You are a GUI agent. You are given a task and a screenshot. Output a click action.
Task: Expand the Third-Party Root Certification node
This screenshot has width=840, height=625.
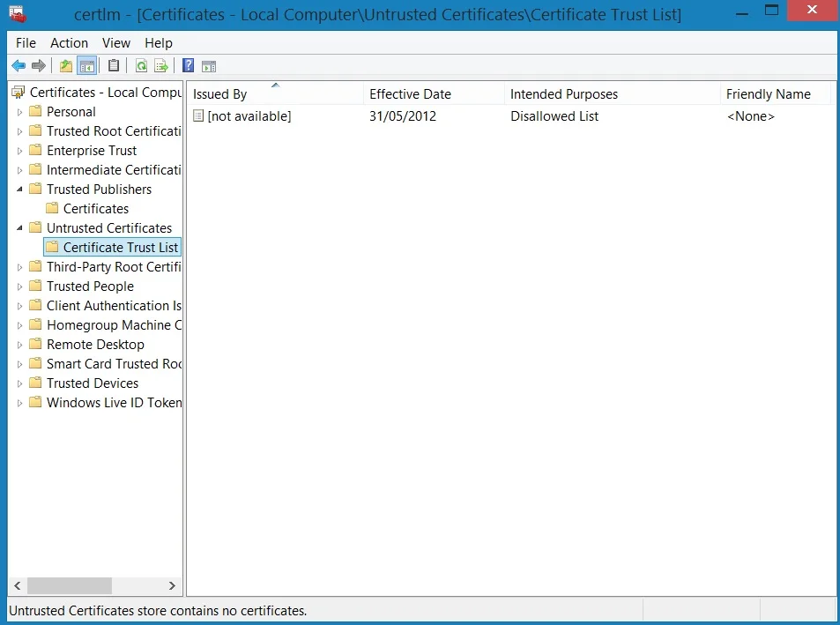click(19, 267)
